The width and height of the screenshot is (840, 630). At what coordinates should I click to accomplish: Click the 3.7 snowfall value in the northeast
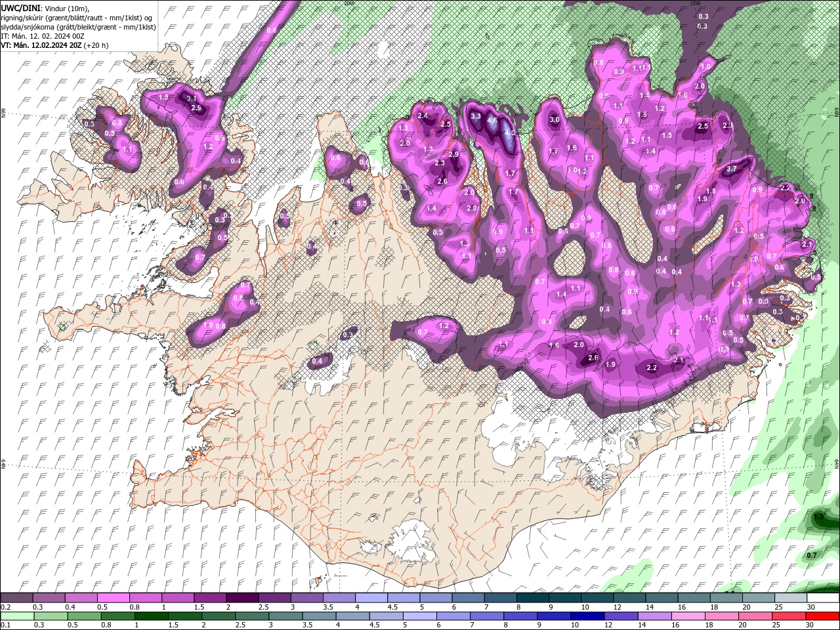point(732,169)
